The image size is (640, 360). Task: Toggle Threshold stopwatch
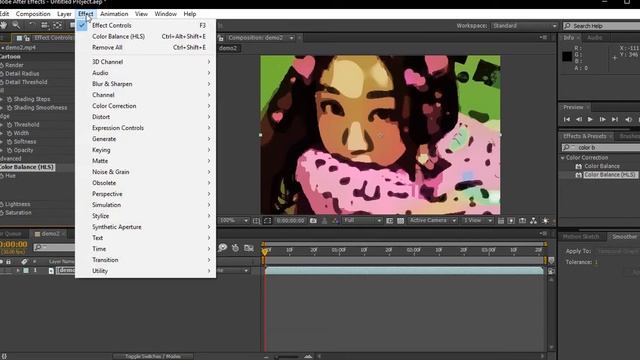9,125
